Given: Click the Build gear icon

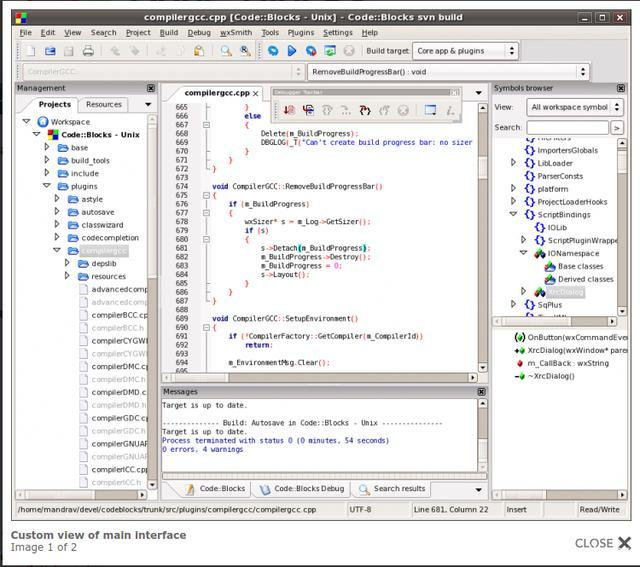Looking at the screenshot, I should [x=273, y=51].
